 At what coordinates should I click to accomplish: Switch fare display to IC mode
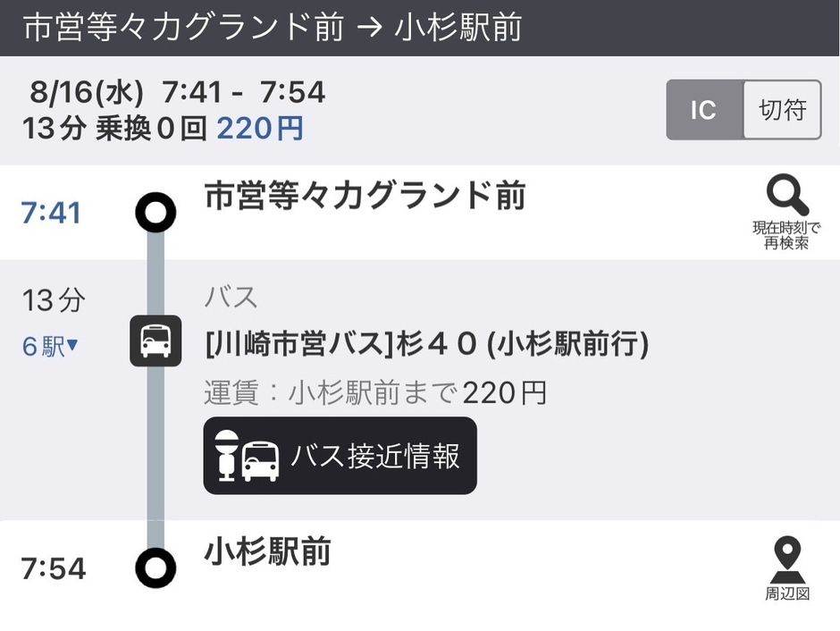pos(705,110)
